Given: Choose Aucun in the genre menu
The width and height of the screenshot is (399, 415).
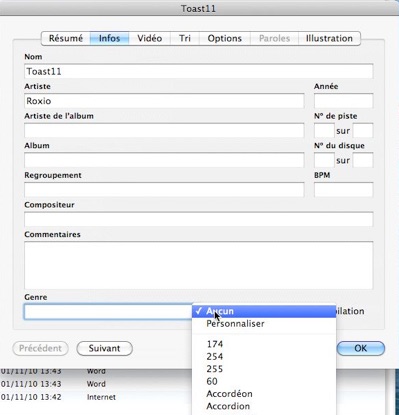Looking at the screenshot, I should pyautogui.click(x=264, y=311).
